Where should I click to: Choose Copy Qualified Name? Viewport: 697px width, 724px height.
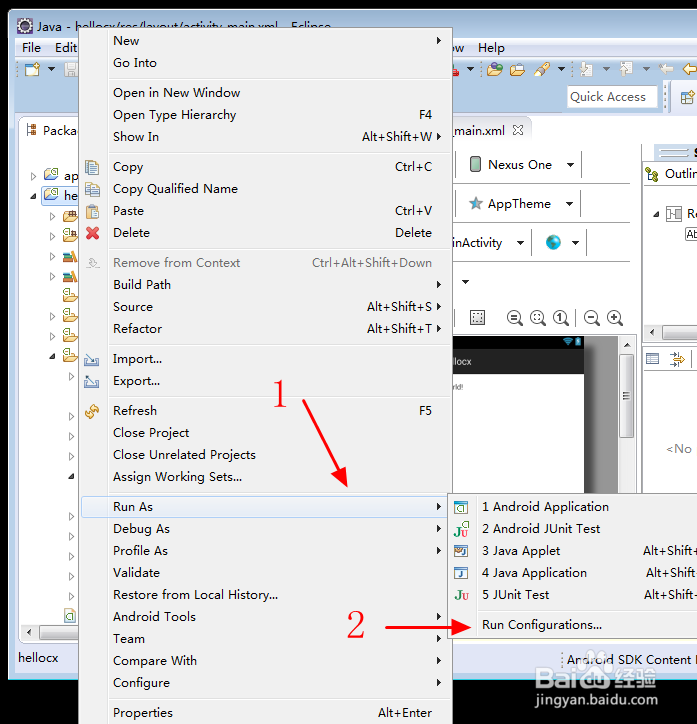point(266,189)
